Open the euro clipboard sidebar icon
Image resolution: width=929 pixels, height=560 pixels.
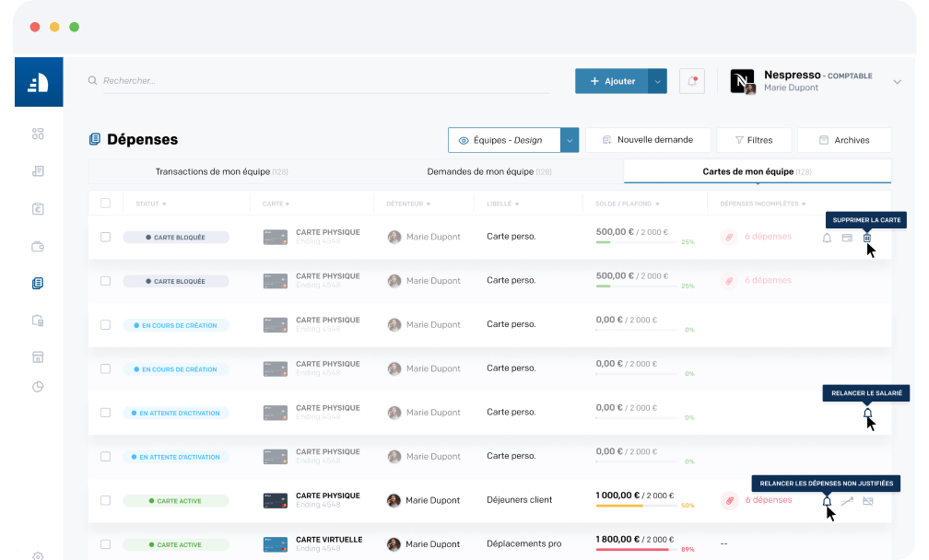(38, 209)
